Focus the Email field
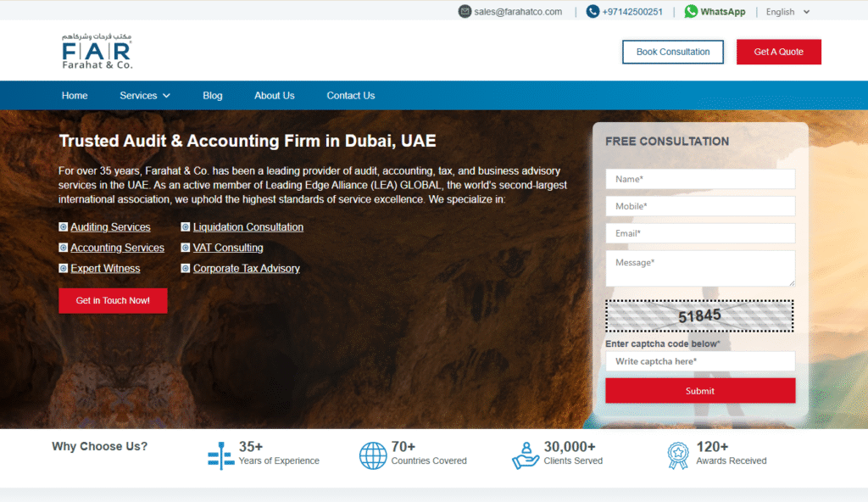 point(700,233)
